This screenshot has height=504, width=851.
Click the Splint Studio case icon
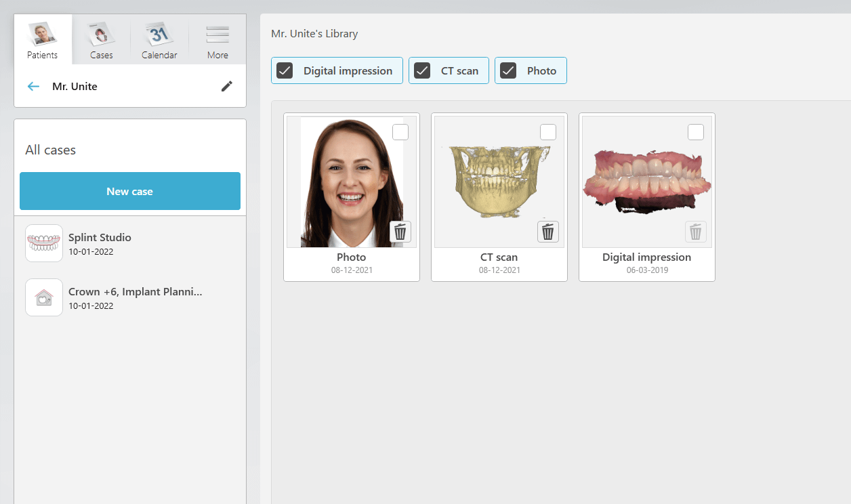44,243
